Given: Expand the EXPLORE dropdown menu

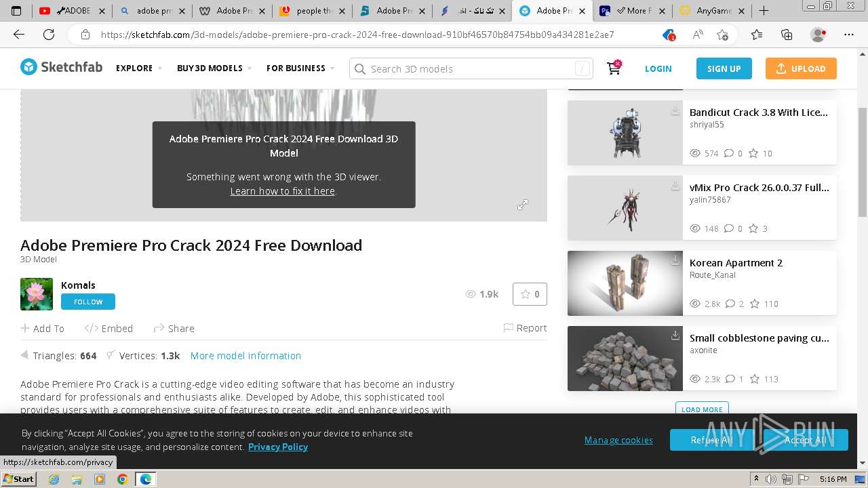Looking at the screenshot, I should [139, 68].
